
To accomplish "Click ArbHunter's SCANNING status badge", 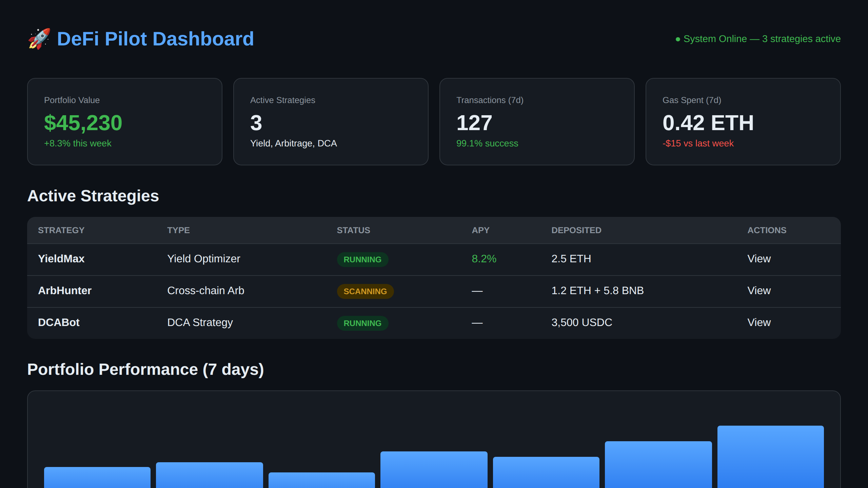I will coord(365,291).
